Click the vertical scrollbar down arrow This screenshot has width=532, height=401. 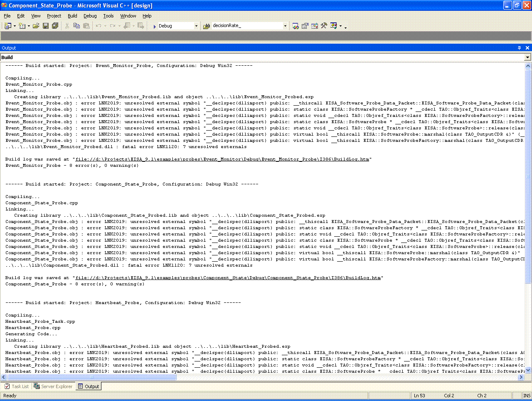(x=528, y=370)
